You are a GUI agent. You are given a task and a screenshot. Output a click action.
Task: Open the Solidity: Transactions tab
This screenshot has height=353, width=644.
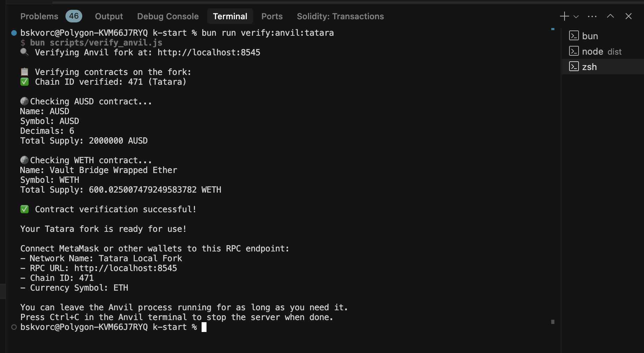340,16
